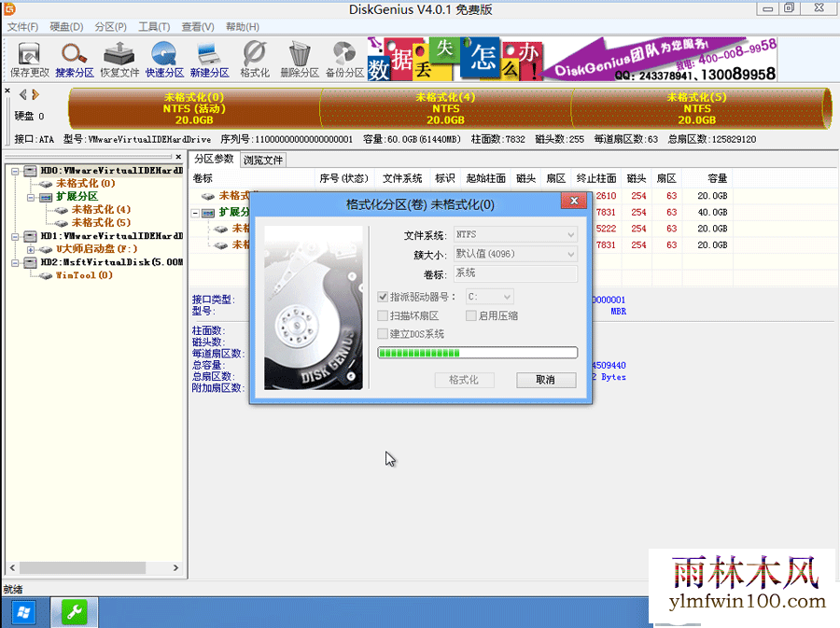Go to previous disk with left arrow
The image size is (840, 628).
[x=23, y=95]
